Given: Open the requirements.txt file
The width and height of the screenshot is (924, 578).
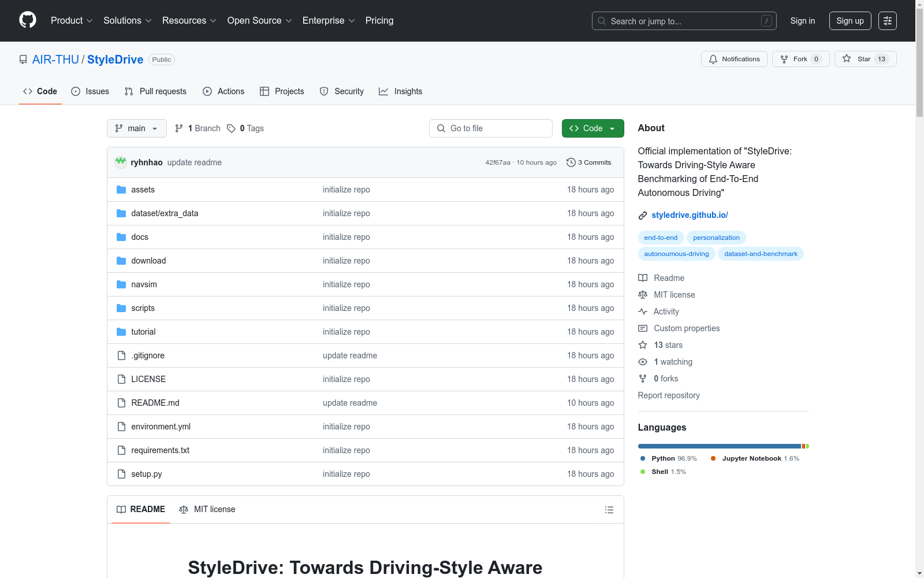Looking at the screenshot, I should pos(160,450).
